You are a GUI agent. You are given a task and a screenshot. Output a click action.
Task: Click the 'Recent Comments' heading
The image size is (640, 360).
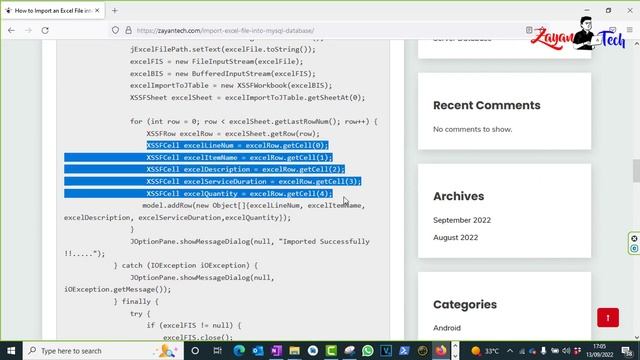487,105
